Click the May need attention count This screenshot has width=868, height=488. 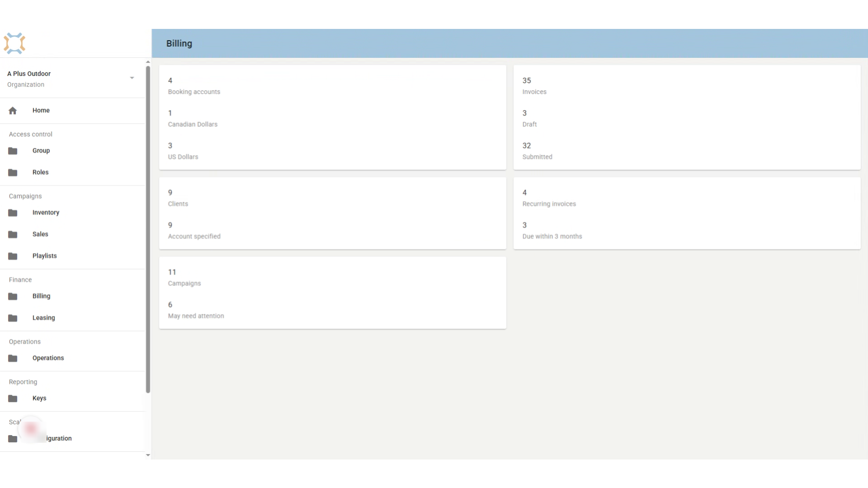196,310
